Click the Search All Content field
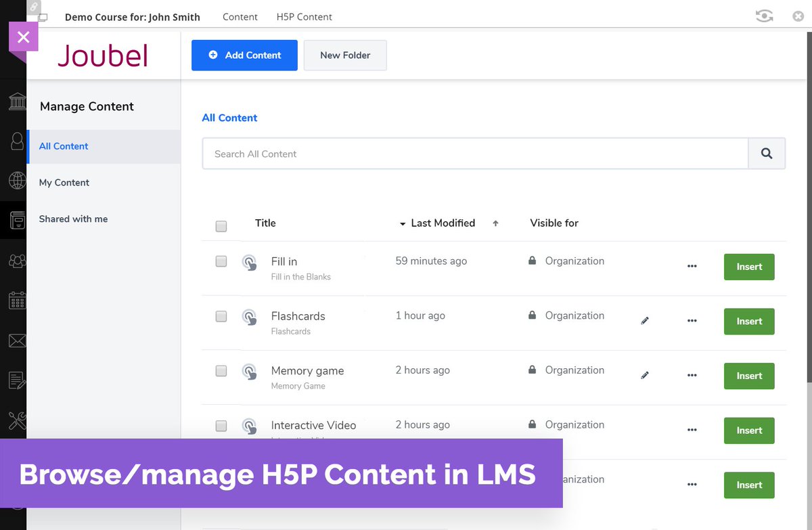This screenshot has height=530, width=812. click(475, 154)
